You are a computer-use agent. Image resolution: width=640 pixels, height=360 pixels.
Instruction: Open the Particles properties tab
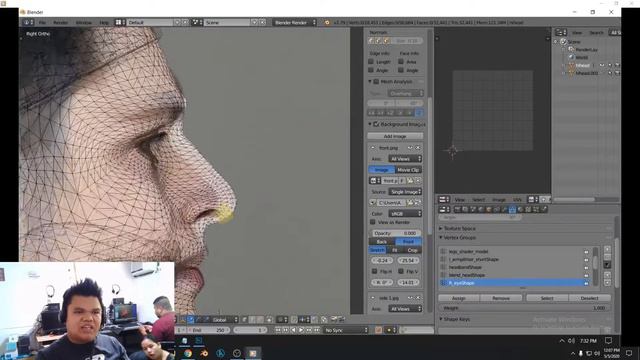point(536,209)
